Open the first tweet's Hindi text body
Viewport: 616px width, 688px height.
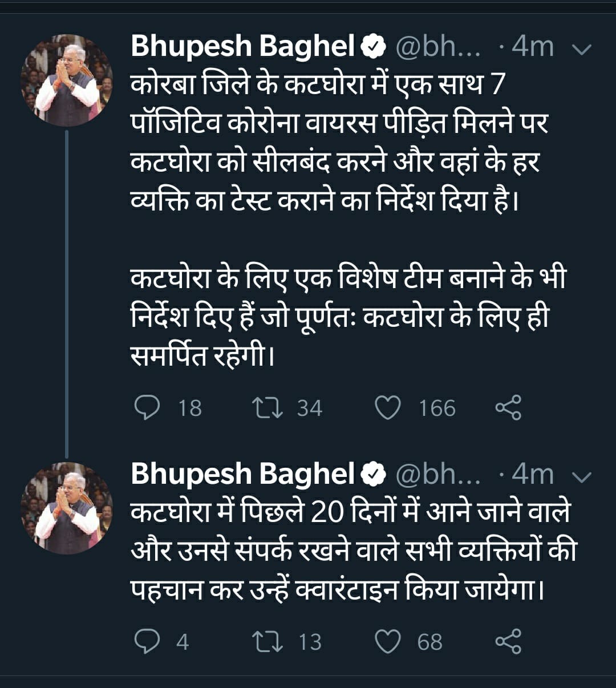(337, 143)
